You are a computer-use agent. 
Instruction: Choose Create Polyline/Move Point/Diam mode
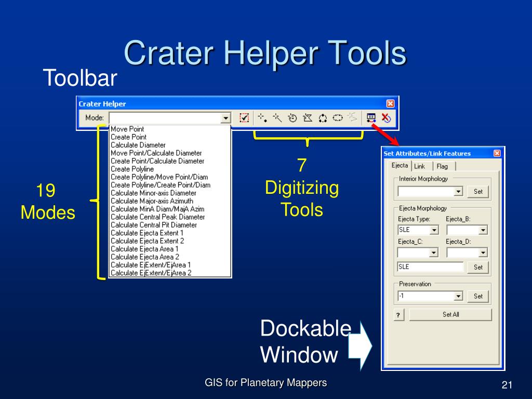(170, 177)
